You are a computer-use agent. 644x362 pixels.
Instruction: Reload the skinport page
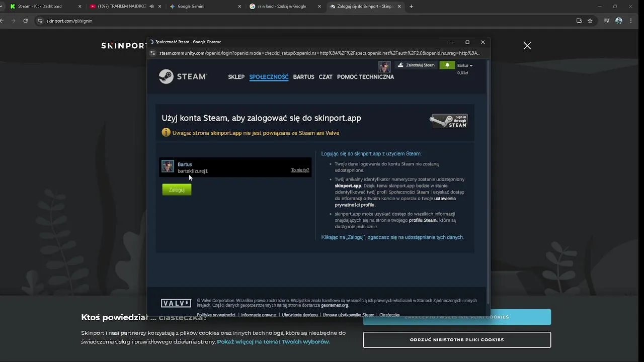tap(25, 21)
